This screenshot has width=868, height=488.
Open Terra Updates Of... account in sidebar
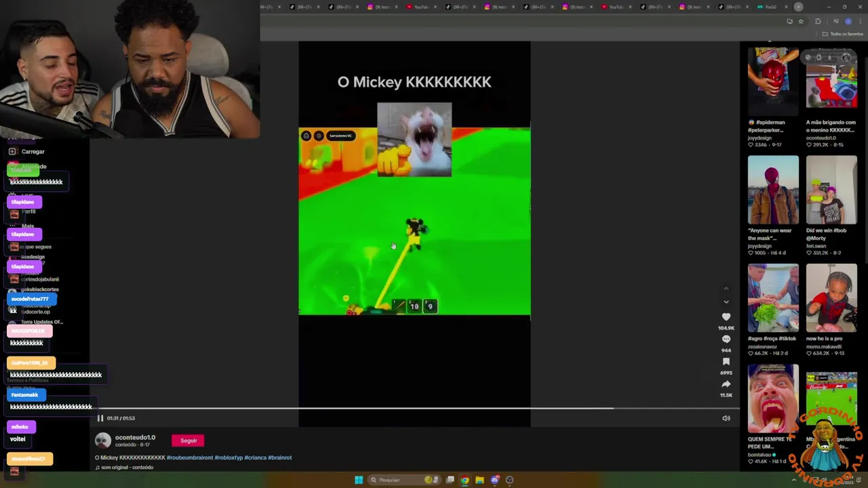click(41, 322)
